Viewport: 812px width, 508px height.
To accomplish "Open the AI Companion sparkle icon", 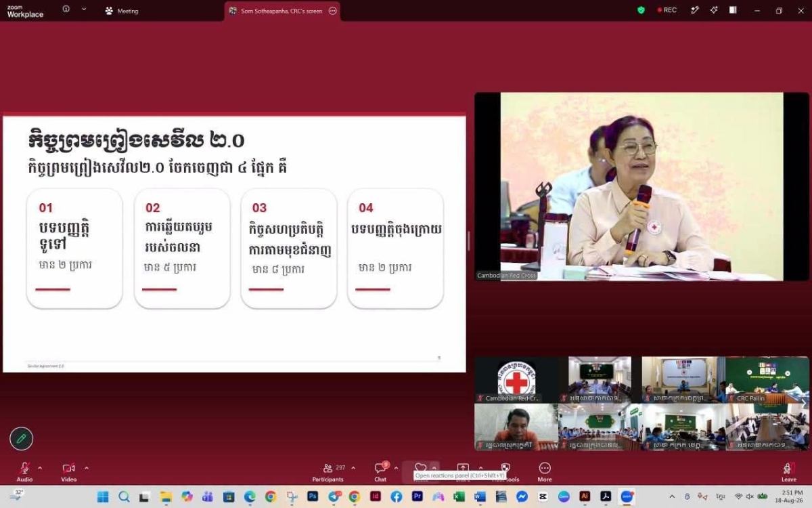I will coord(713,10).
